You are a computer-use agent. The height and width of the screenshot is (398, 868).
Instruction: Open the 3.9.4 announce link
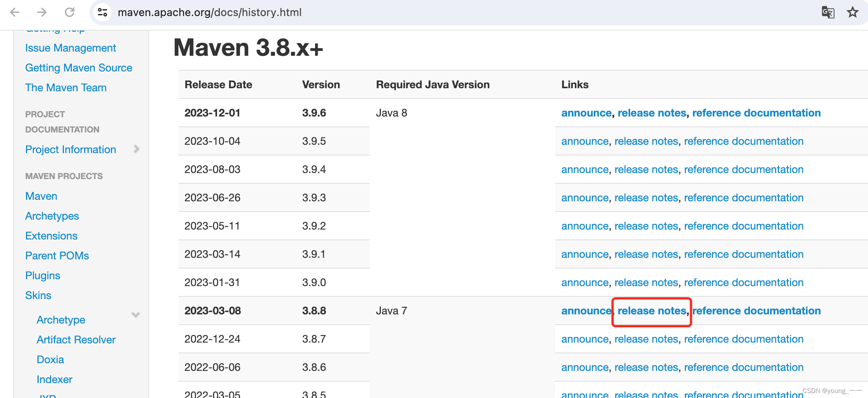(x=585, y=170)
